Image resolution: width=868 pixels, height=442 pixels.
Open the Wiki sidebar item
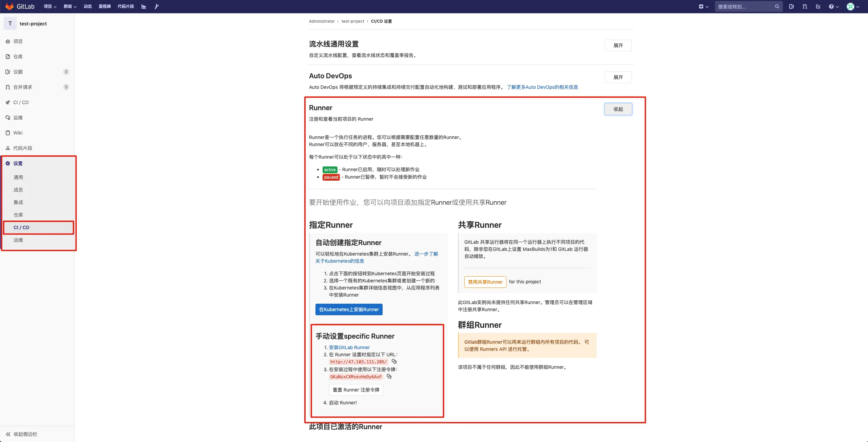click(18, 133)
